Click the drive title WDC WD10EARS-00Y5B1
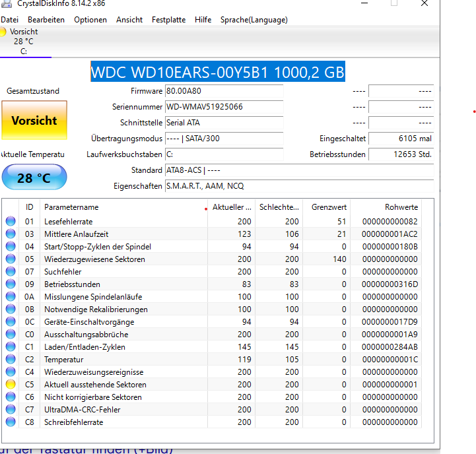 point(218,72)
